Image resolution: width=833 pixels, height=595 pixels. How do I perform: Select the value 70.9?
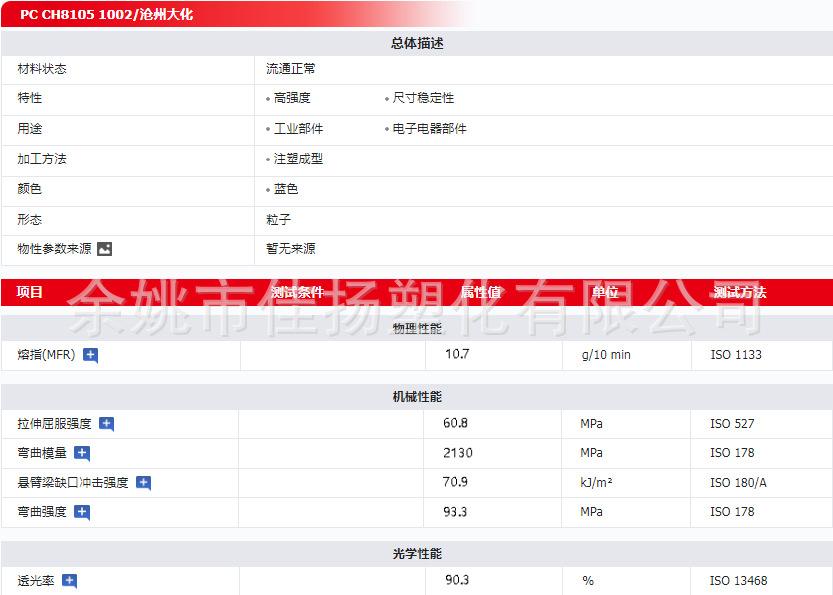[x=455, y=482]
